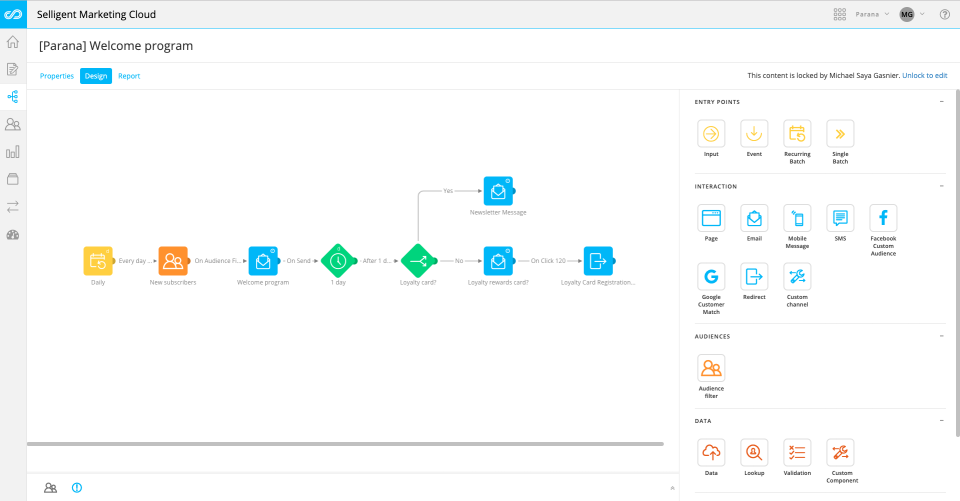Open the Content editor sidebar icon

13,69
